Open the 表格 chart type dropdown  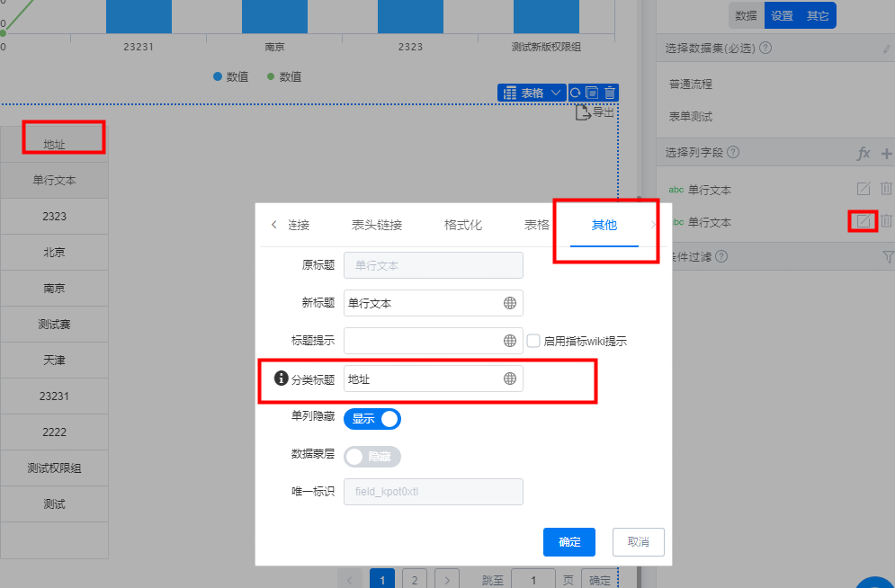click(532, 93)
